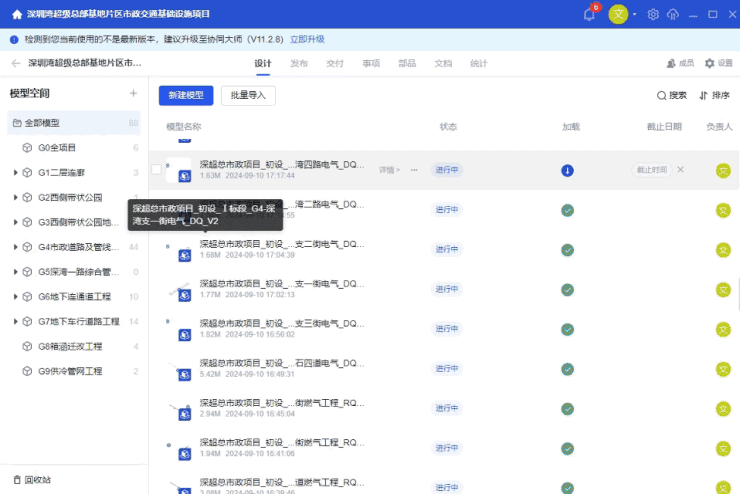The height and width of the screenshot is (494, 740).
Task: Open 成员 members panel
Action: [680, 63]
